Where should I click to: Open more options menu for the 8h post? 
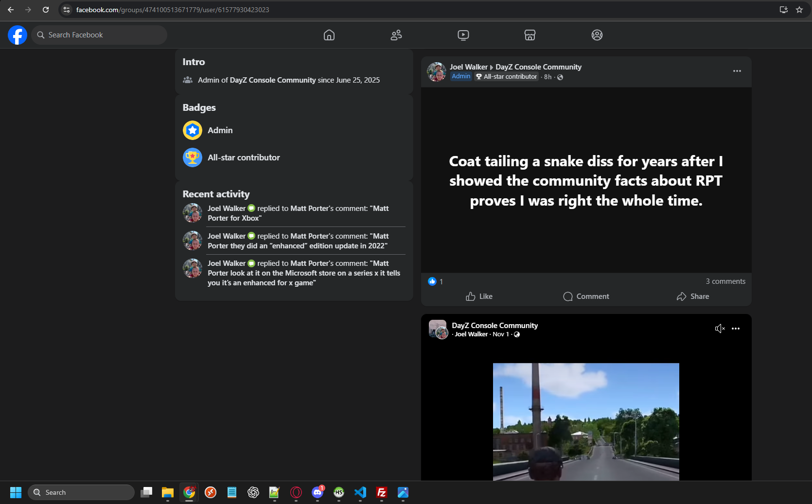click(x=737, y=71)
